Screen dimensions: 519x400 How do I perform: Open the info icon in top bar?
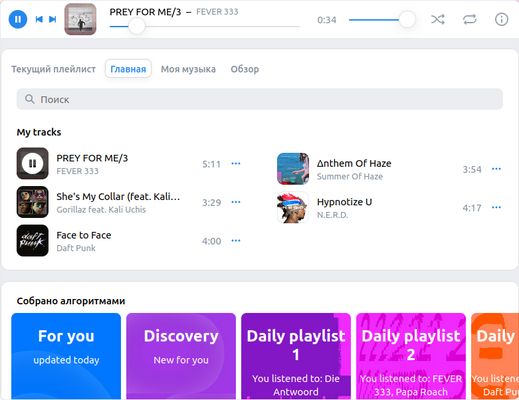click(501, 19)
